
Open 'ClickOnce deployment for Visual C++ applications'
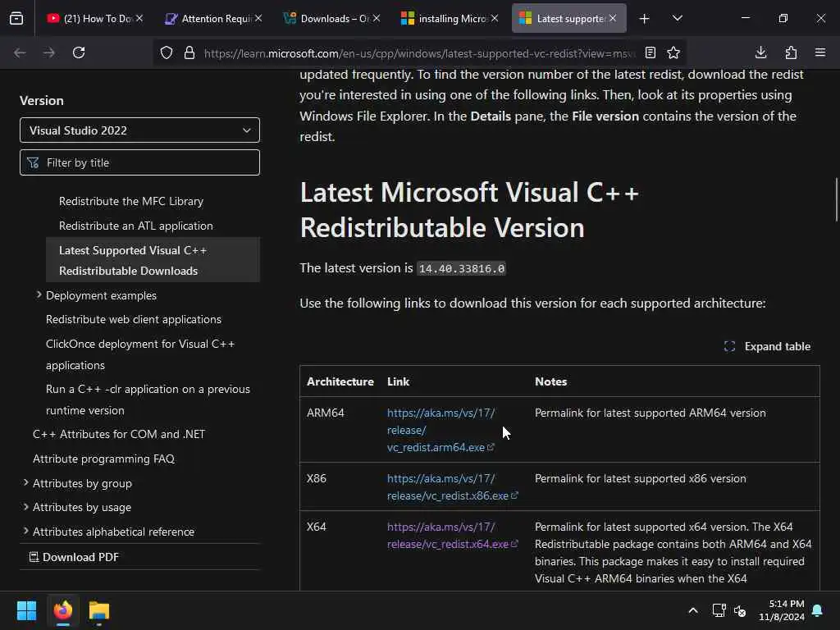tap(140, 354)
